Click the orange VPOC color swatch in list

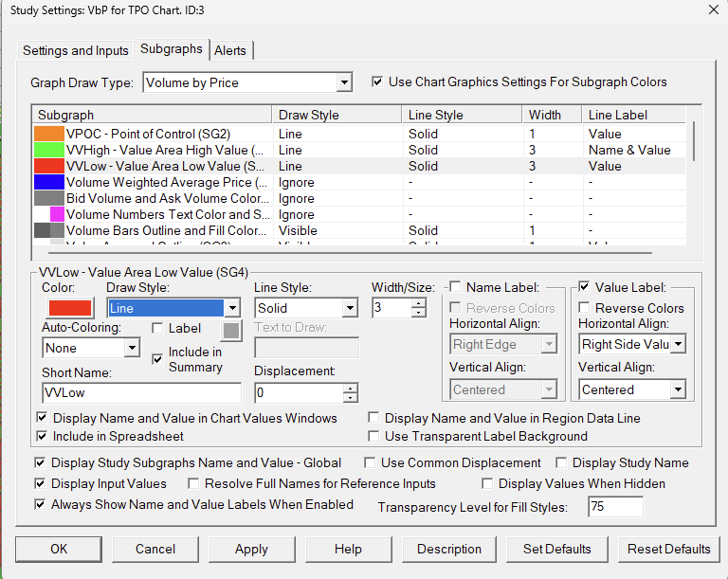coord(48,134)
